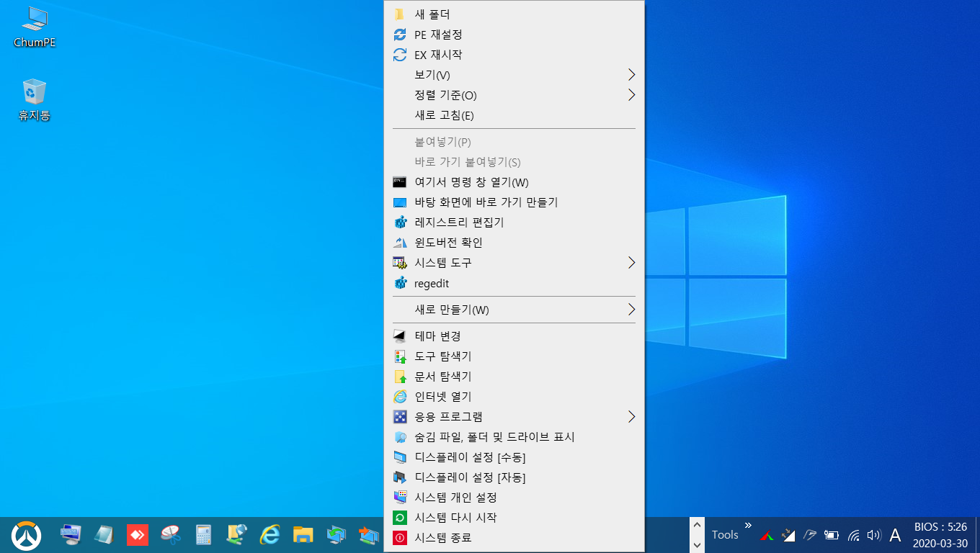This screenshot has height=553, width=980.
Task: Choose EX 재시작 to restart explorer
Action: [x=513, y=54]
